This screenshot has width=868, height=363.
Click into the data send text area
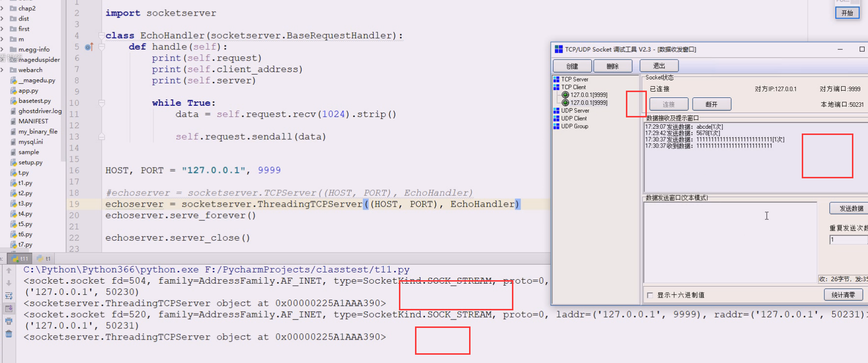(730, 242)
